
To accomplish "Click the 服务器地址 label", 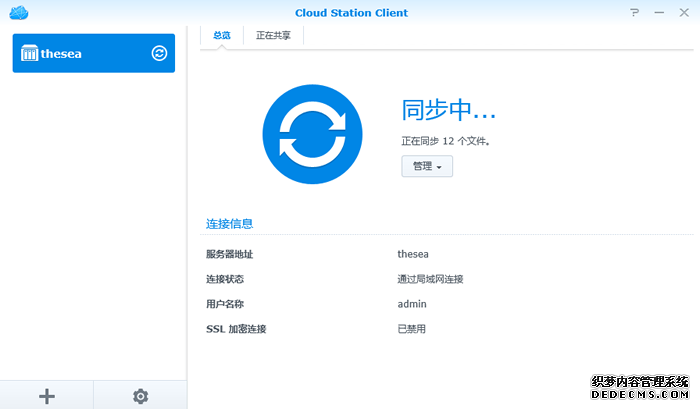I will [x=229, y=254].
